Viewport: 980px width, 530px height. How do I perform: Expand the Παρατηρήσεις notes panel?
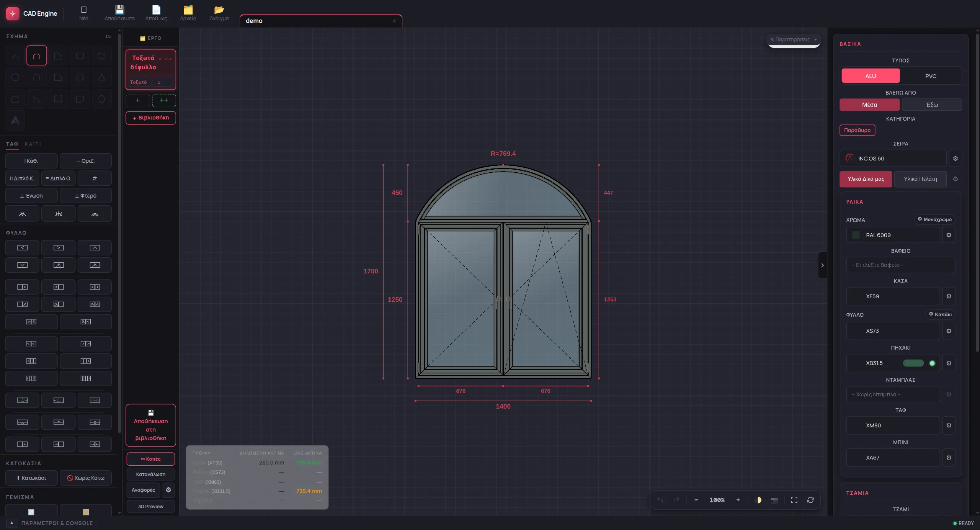(x=794, y=40)
